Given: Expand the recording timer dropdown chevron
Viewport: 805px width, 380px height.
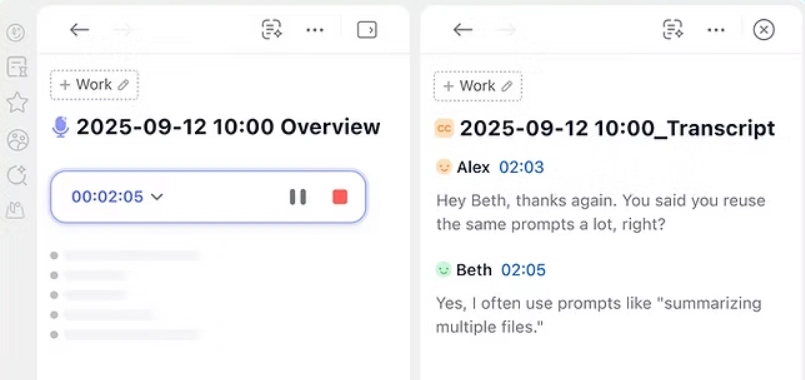Looking at the screenshot, I should (x=157, y=197).
